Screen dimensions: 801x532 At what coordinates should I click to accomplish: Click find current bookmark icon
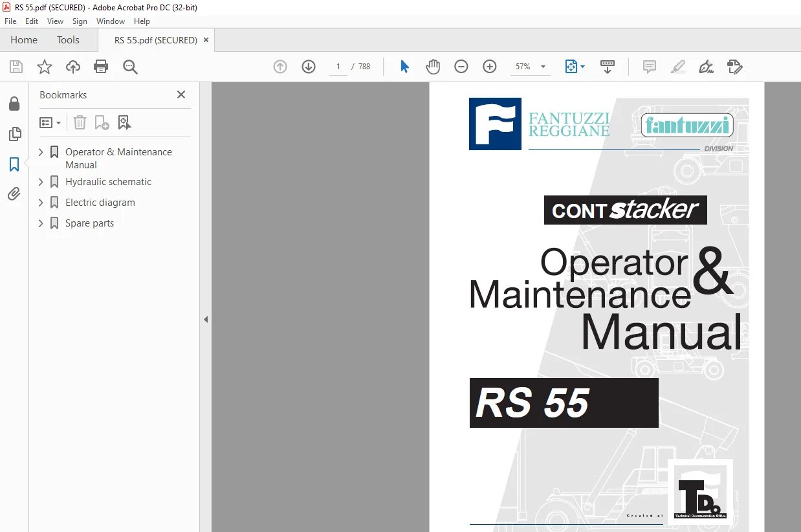[124, 122]
